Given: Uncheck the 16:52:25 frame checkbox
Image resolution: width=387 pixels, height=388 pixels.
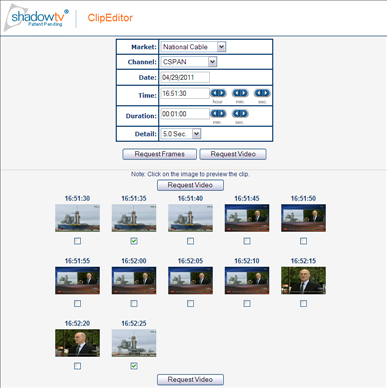Looking at the screenshot, I should pos(134,366).
